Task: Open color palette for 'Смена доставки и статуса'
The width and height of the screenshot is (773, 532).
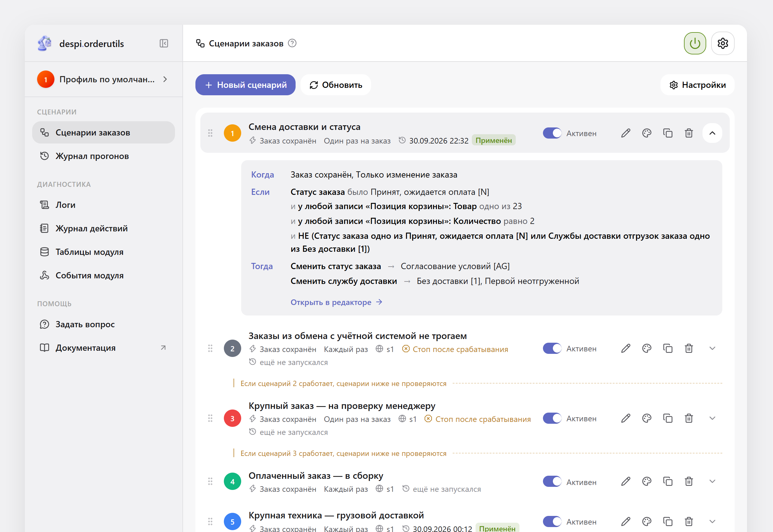Action: 647,133
